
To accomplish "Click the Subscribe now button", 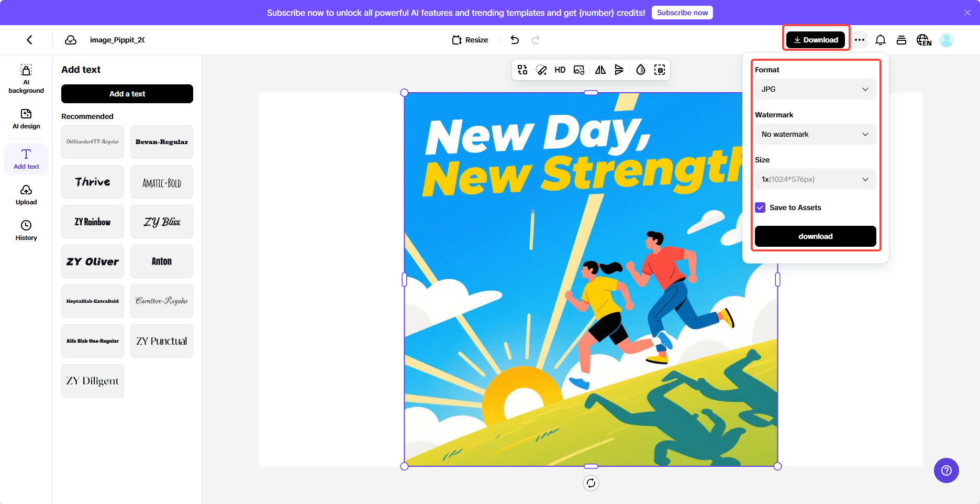I will coord(682,13).
